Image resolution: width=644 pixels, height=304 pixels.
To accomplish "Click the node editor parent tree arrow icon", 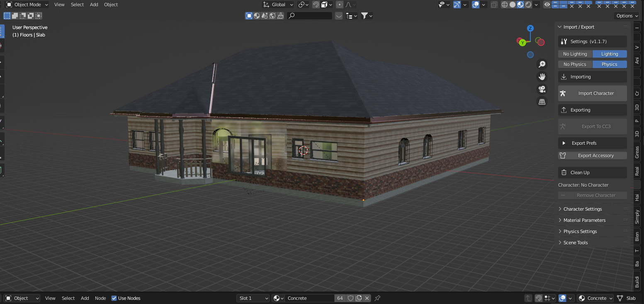I will [x=528, y=298].
